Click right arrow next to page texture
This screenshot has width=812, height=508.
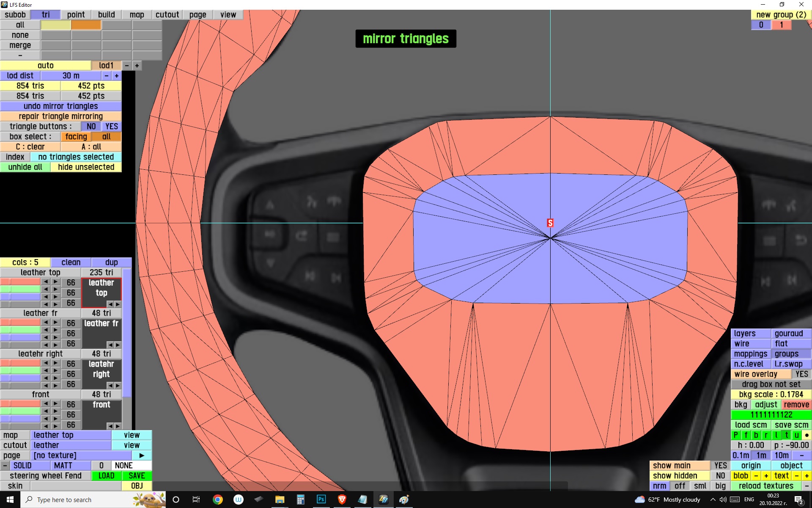click(x=142, y=455)
